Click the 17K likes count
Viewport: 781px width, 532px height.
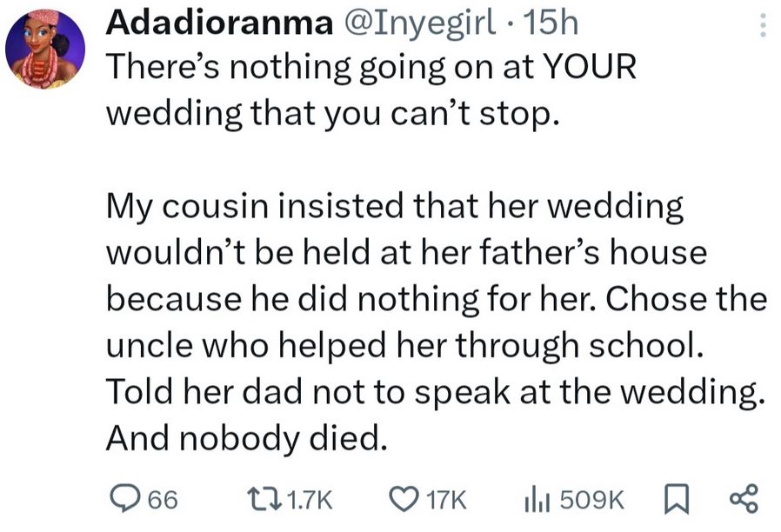448,499
